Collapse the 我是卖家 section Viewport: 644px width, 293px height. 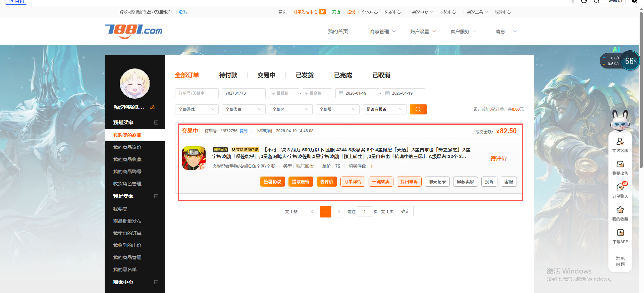(x=156, y=196)
